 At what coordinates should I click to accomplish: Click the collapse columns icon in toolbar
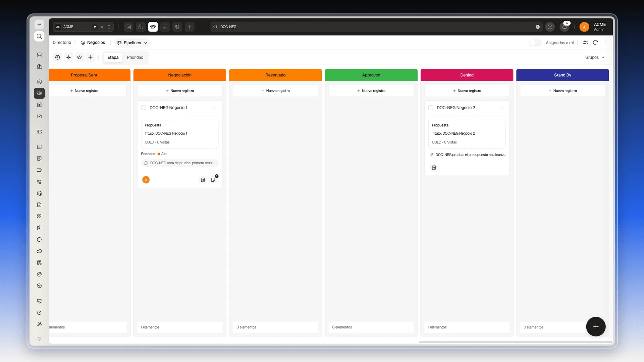pyautogui.click(x=69, y=57)
